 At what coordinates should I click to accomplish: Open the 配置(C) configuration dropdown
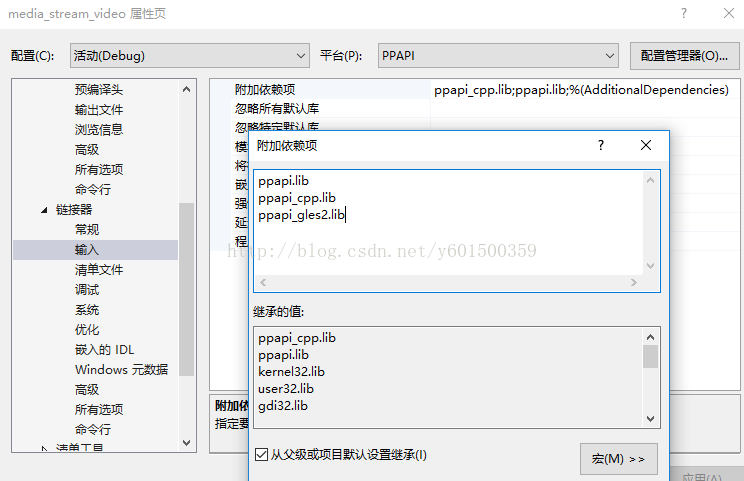pos(189,56)
